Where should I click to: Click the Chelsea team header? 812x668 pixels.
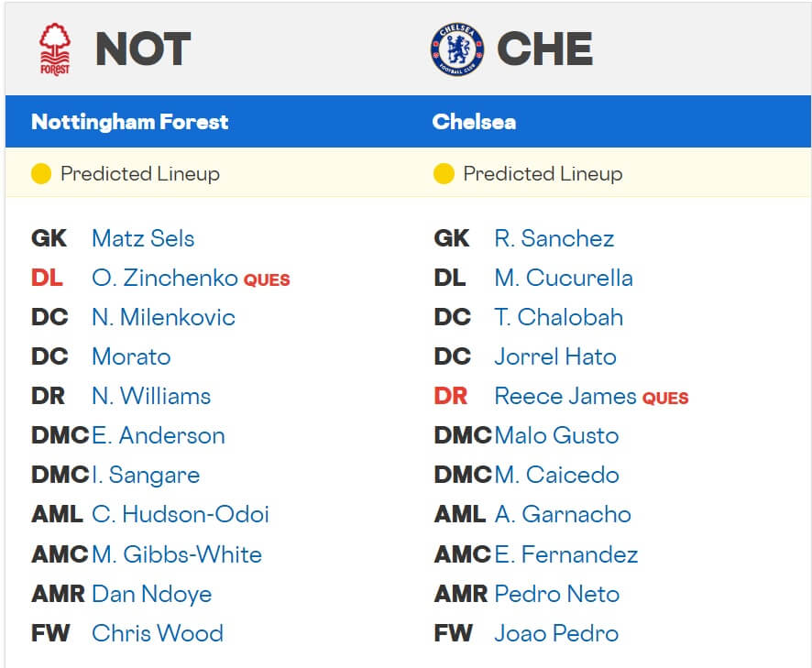[x=474, y=122]
